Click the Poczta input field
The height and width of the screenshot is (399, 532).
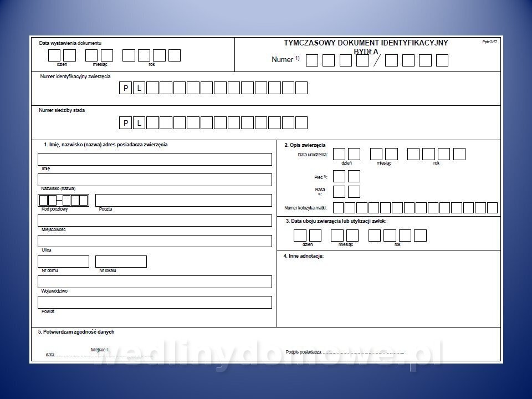183,200
